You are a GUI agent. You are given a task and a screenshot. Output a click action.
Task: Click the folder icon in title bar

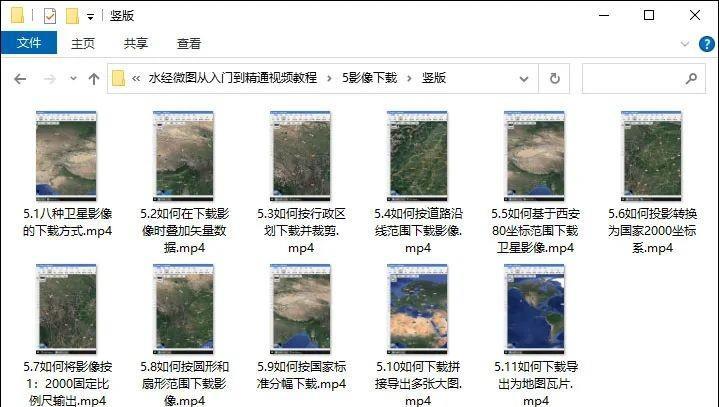tap(17, 16)
